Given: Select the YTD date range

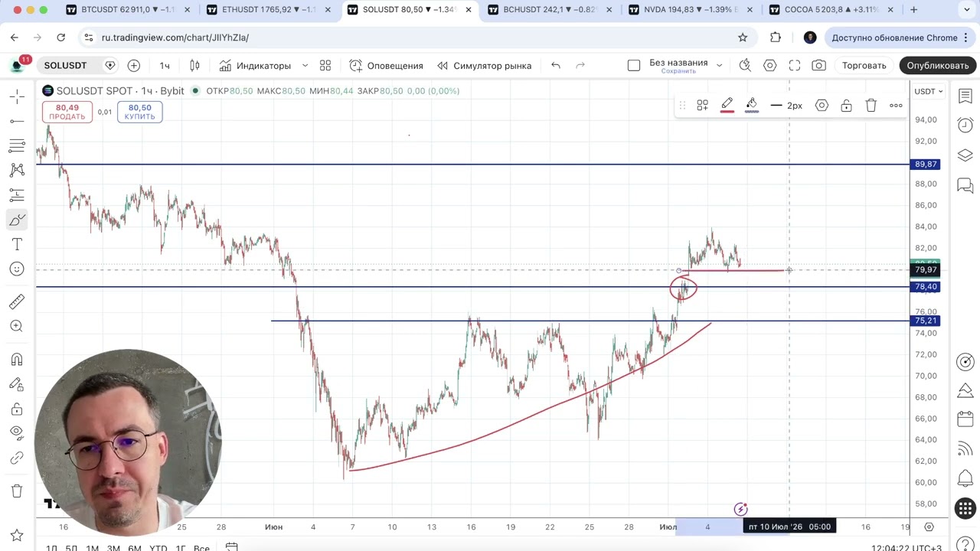Looking at the screenshot, I should click(158, 548).
